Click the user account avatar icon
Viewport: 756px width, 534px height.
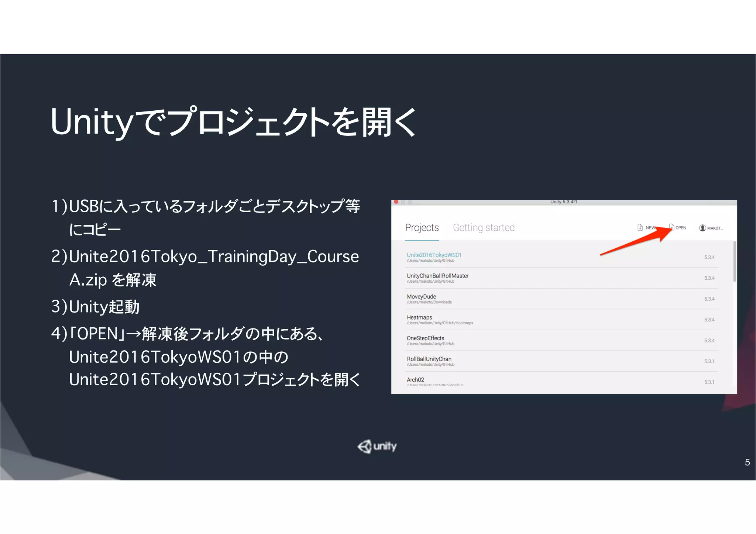click(x=702, y=228)
